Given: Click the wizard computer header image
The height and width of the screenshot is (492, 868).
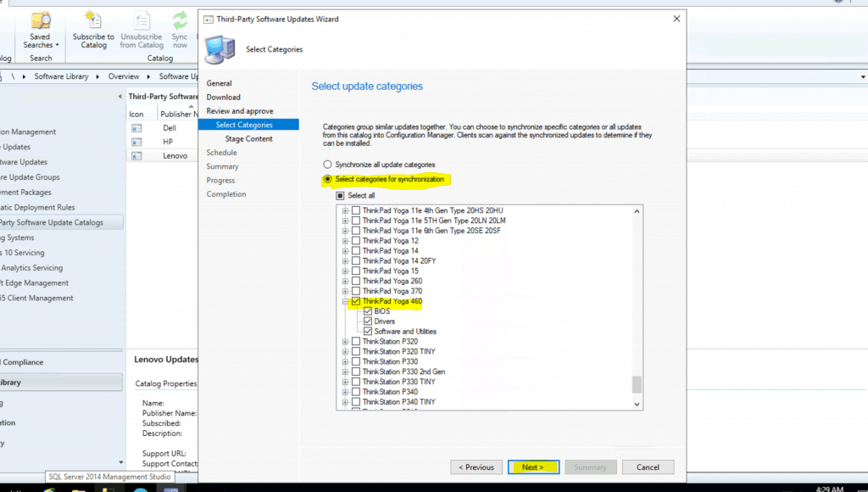Looking at the screenshot, I should pyautogui.click(x=220, y=49).
